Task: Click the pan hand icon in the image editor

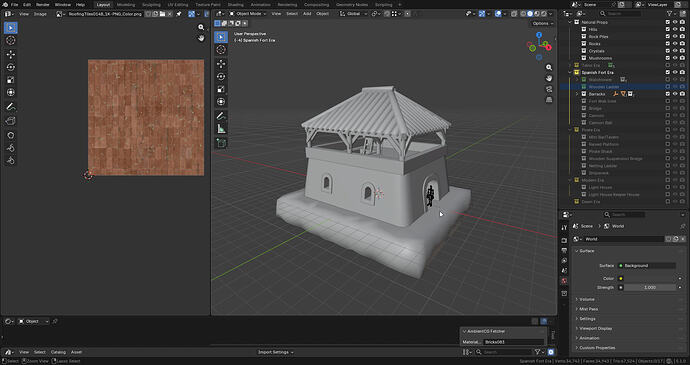Action: (201, 38)
